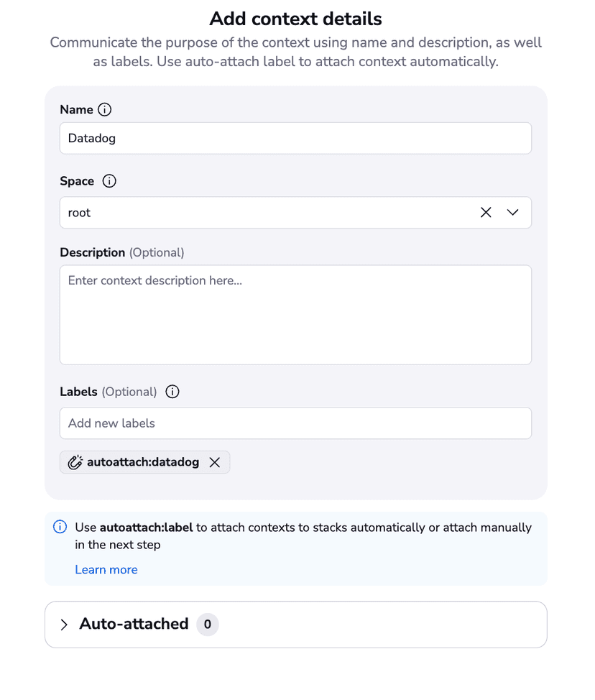Image resolution: width=595 pixels, height=700 pixels.
Task: Open the Learn more link
Action: (106, 569)
